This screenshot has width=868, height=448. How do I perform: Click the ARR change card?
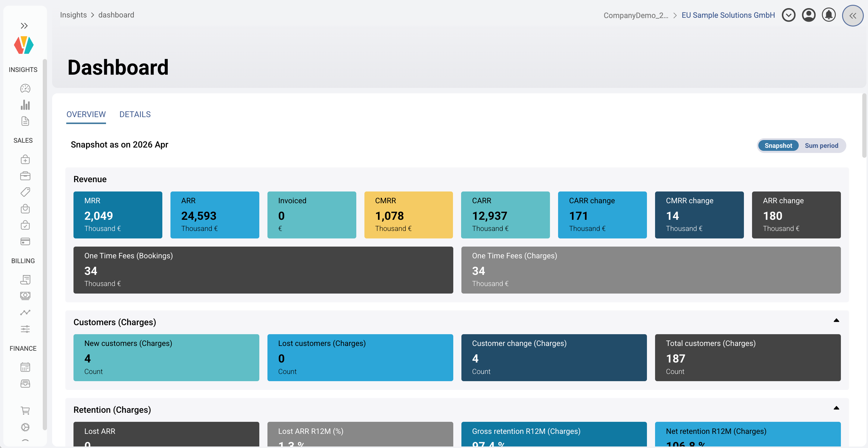pyautogui.click(x=796, y=215)
